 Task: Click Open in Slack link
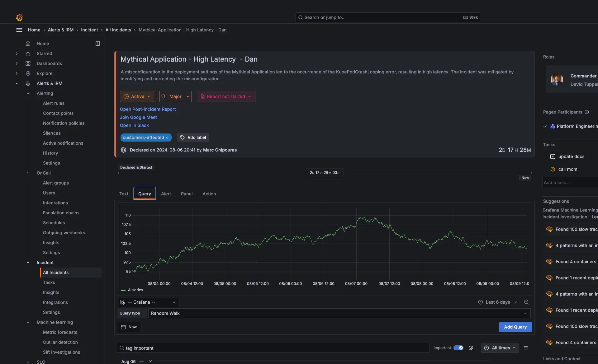click(134, 125)
